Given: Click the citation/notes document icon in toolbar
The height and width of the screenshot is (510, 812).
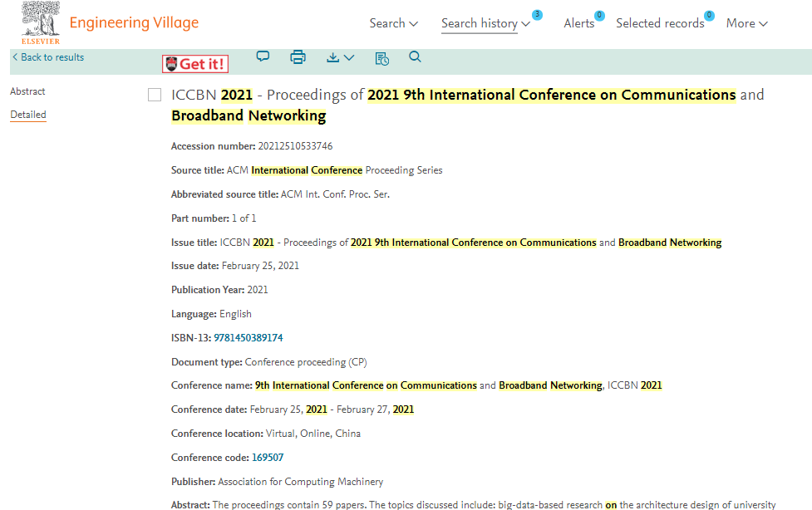Looking at the screenshot, I should click(381, 57).
